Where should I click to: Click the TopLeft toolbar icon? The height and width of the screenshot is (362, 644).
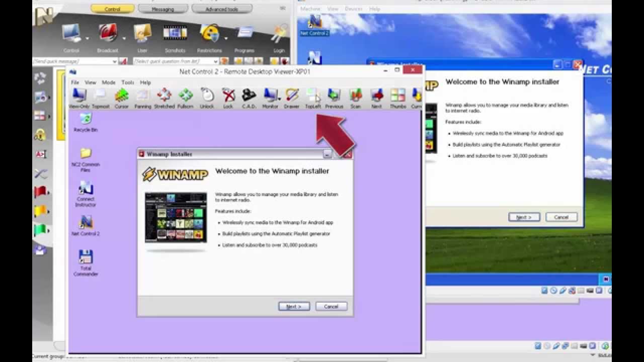coord(313,98)
